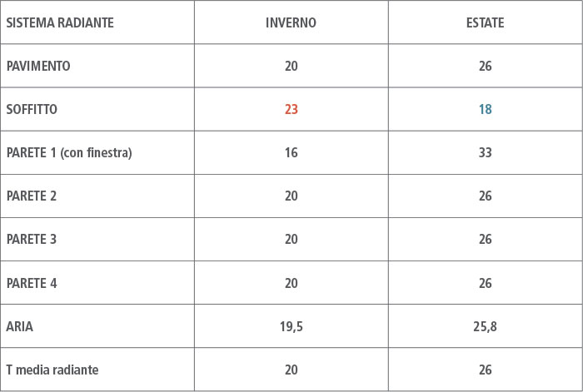Click the ARIA row label
Image resolution: width=583 pixels, height=392 pixels.
pyautogui.click(x=20, y=326)
